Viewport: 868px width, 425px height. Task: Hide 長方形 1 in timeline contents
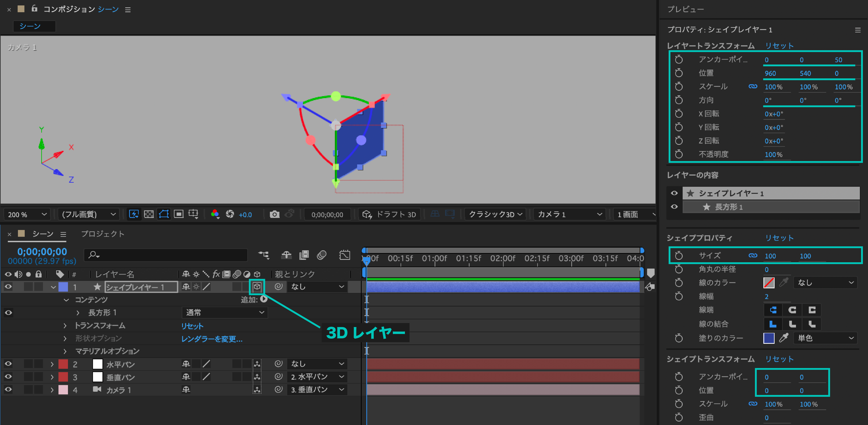tap(8, 313)
